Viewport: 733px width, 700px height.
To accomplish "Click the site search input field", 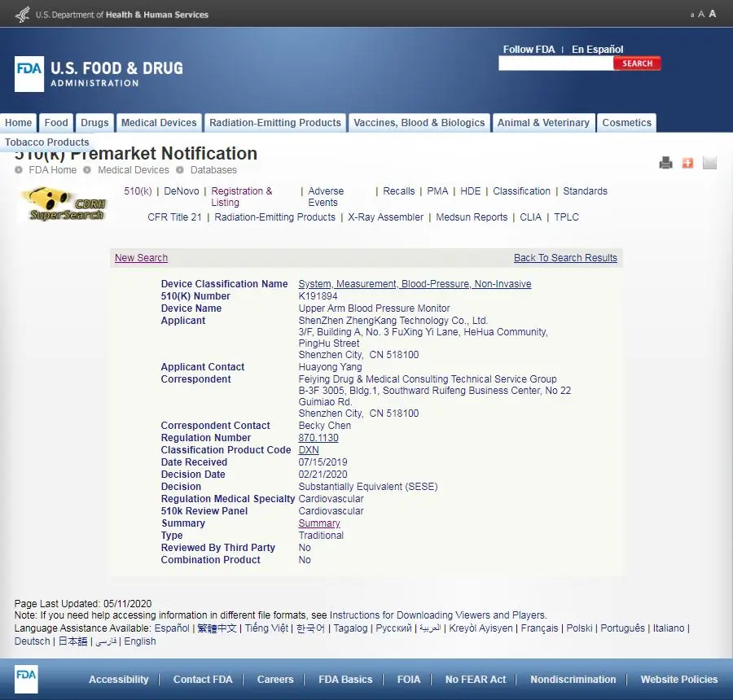I will point(555,63).
